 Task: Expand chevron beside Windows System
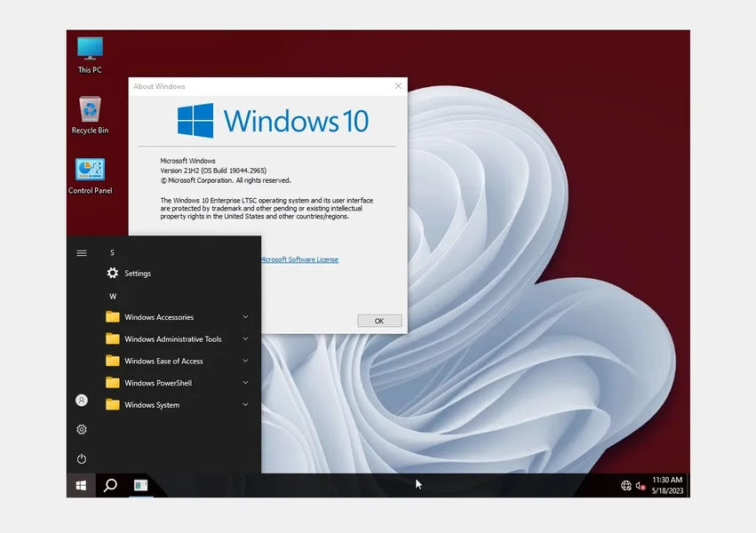245,404
